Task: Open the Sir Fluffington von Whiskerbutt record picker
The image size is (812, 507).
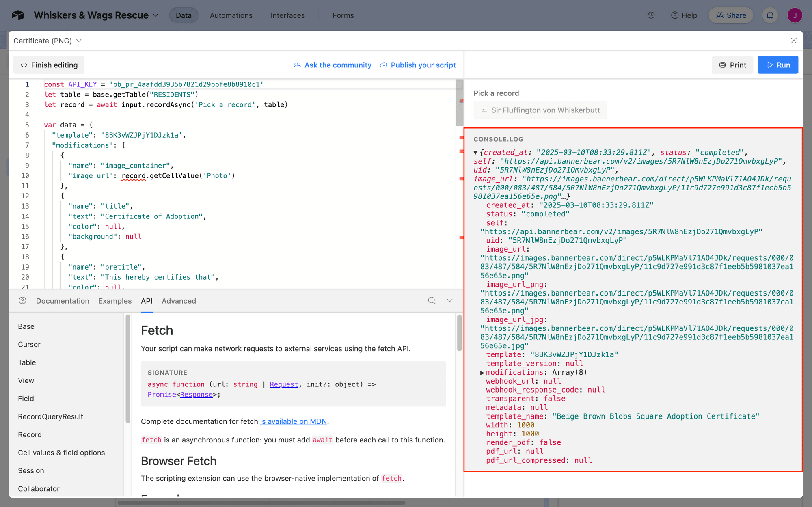Action: (x=540, y=110)
